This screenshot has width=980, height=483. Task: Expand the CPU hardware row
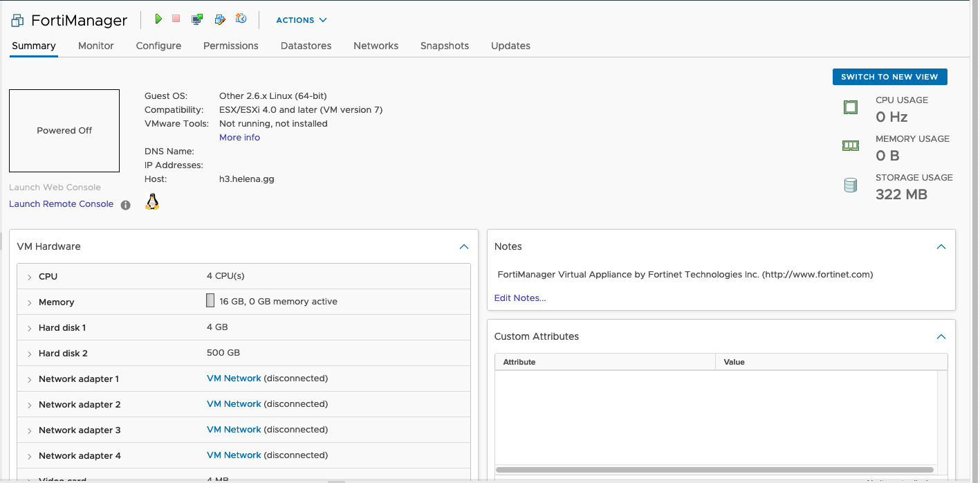tap(30, 277)
